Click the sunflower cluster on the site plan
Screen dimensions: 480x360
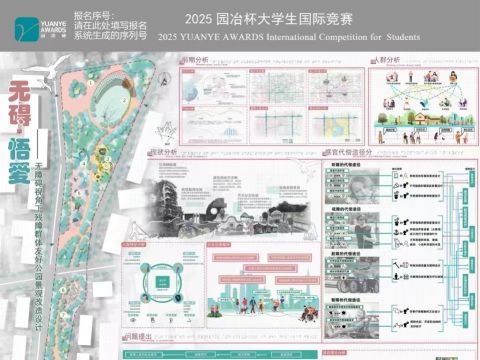pos(103,163)
